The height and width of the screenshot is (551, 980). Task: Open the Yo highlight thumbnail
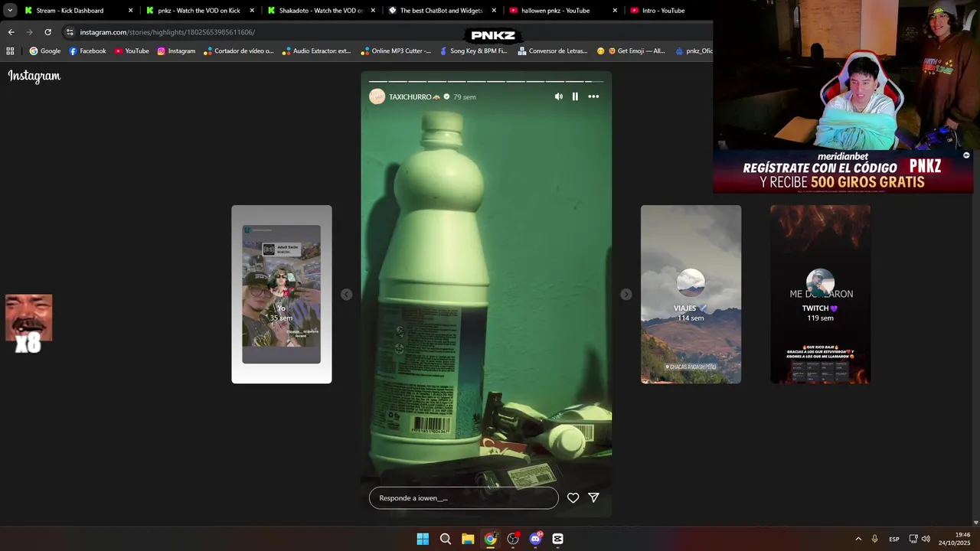[282, 294]
